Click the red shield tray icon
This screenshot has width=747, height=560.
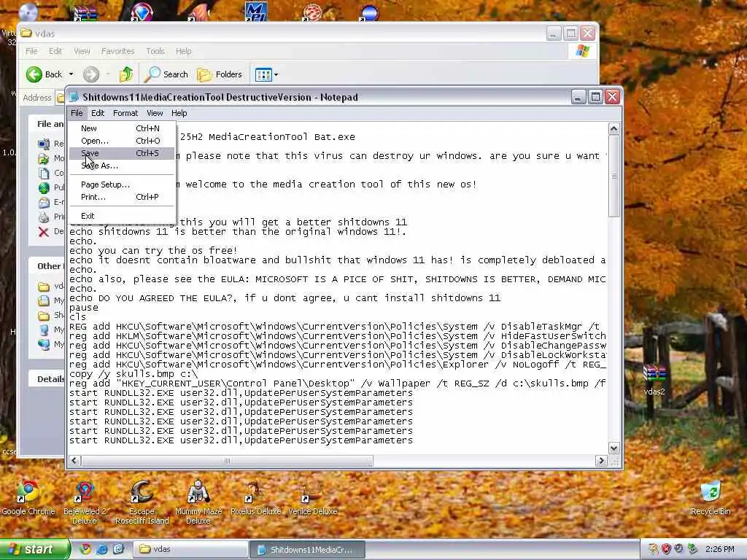[x=666, y=549]
